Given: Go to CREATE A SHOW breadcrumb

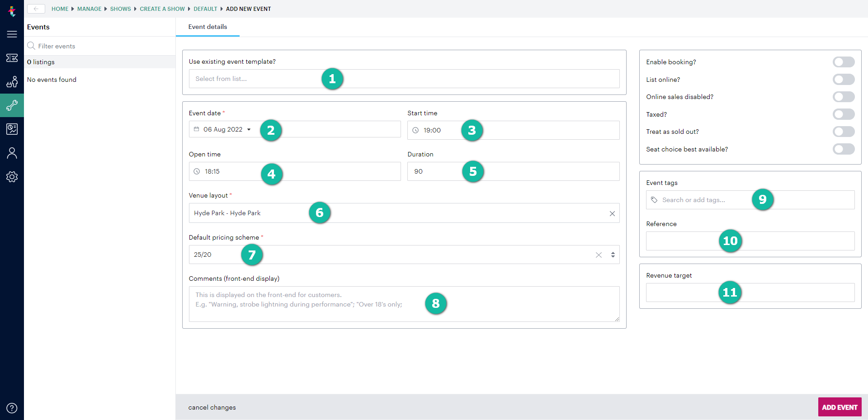Looking at the screenshot, I should point(162,9).
